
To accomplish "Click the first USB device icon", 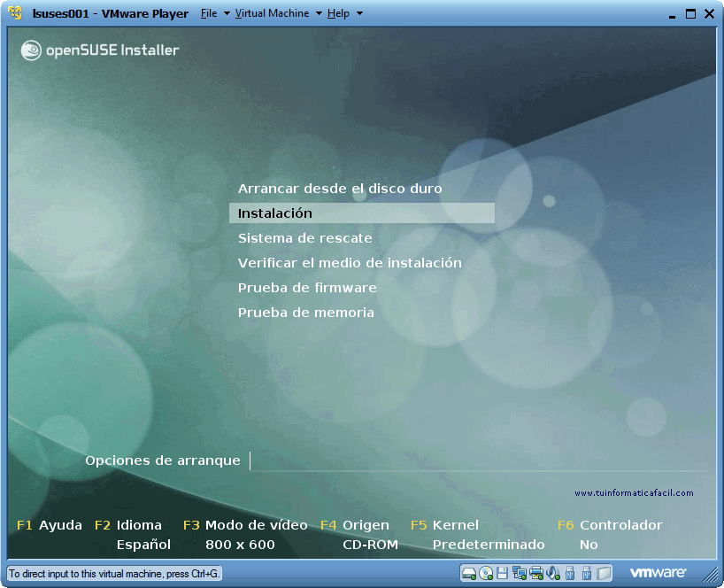I will 570,573.
